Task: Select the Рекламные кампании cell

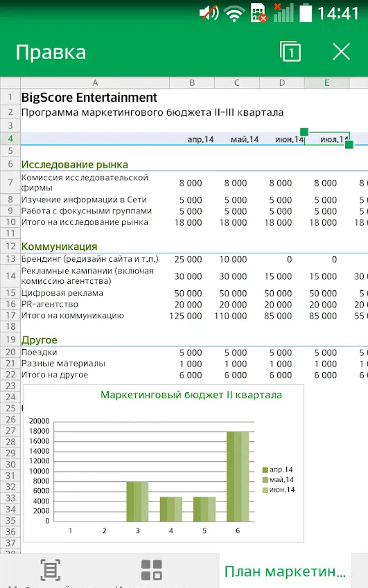Action: coord(87,276)
